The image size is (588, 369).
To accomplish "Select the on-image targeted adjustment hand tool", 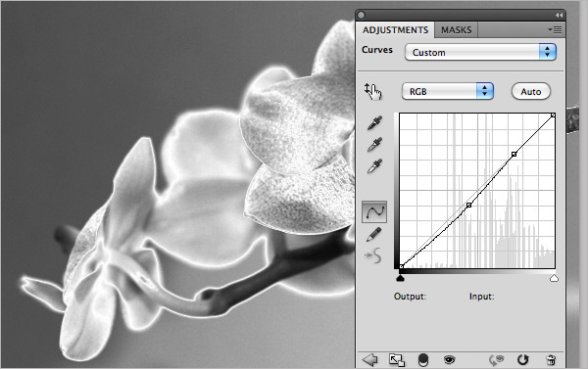I will pyautogui.click(x=372, y=91).
